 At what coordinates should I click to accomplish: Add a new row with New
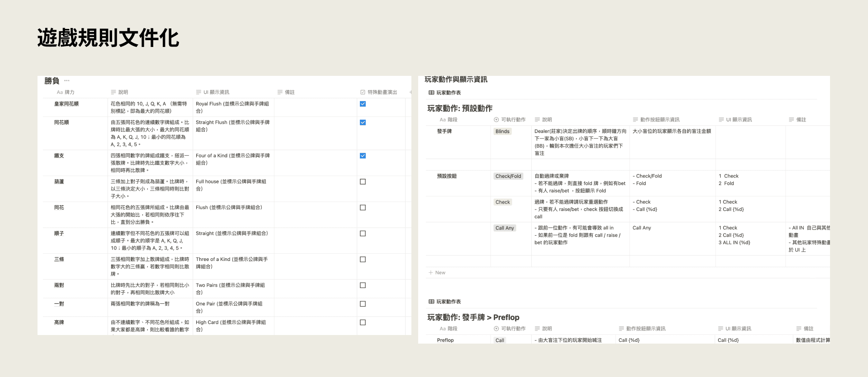pyautogui.click(x=437, y=273)
